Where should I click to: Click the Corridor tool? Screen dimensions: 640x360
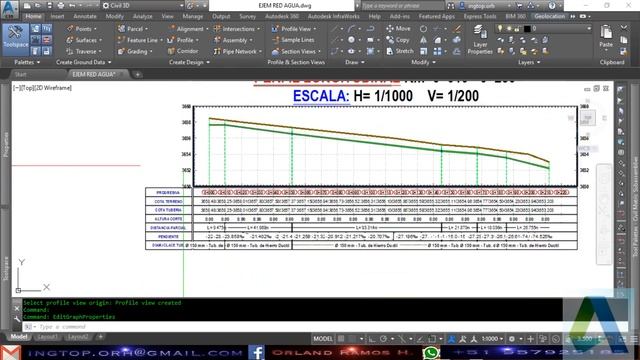(x=182, y=51)
